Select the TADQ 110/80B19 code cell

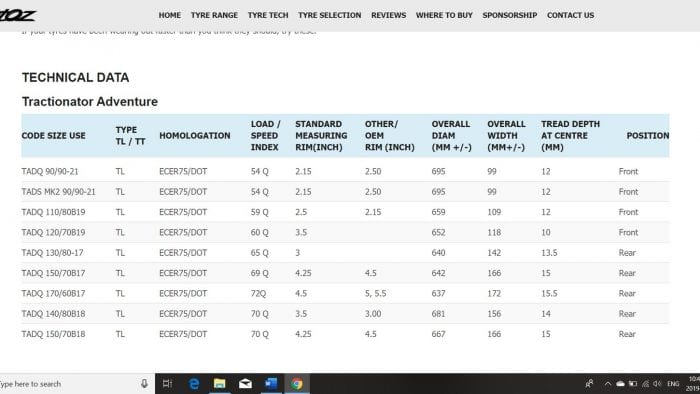53,212
